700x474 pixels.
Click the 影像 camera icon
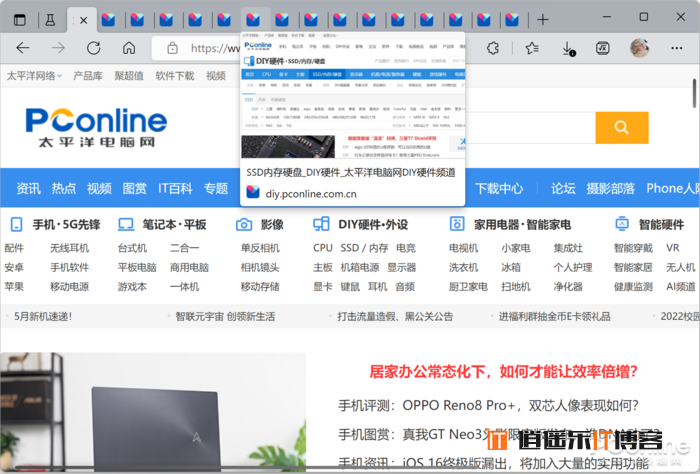pos(244,224)
